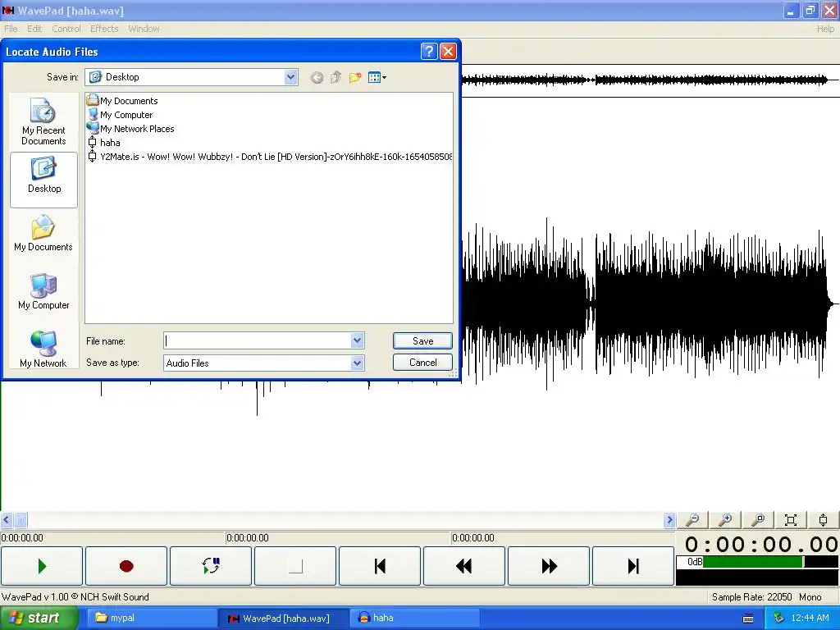Open the File menu
The width and height of the screenshot is (840, 630).
[x=11, y=29]
